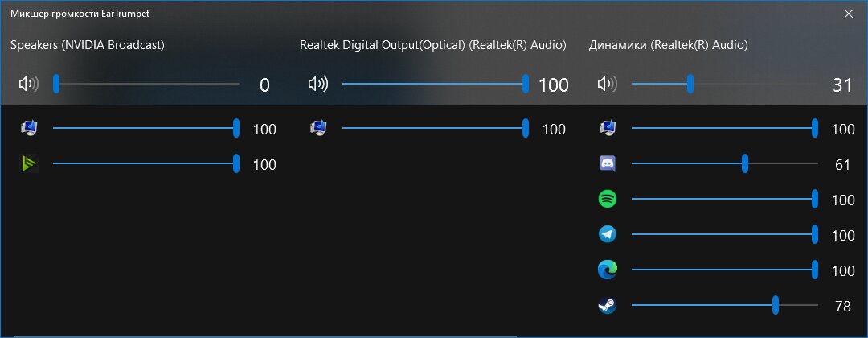Viewport: 868px width, 338px height.
Task: Mute the Динамики (Realtek Audio) device
Action: tap(608, 84)
